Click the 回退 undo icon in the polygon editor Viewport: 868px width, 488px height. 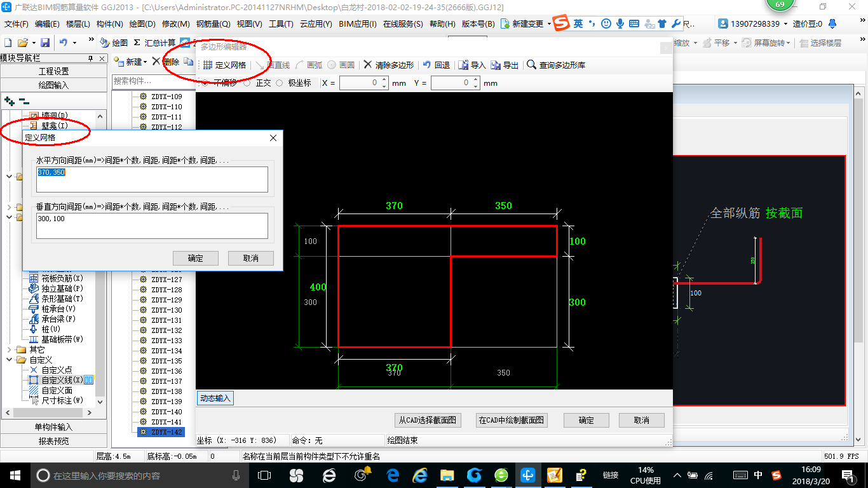[427, 65]
